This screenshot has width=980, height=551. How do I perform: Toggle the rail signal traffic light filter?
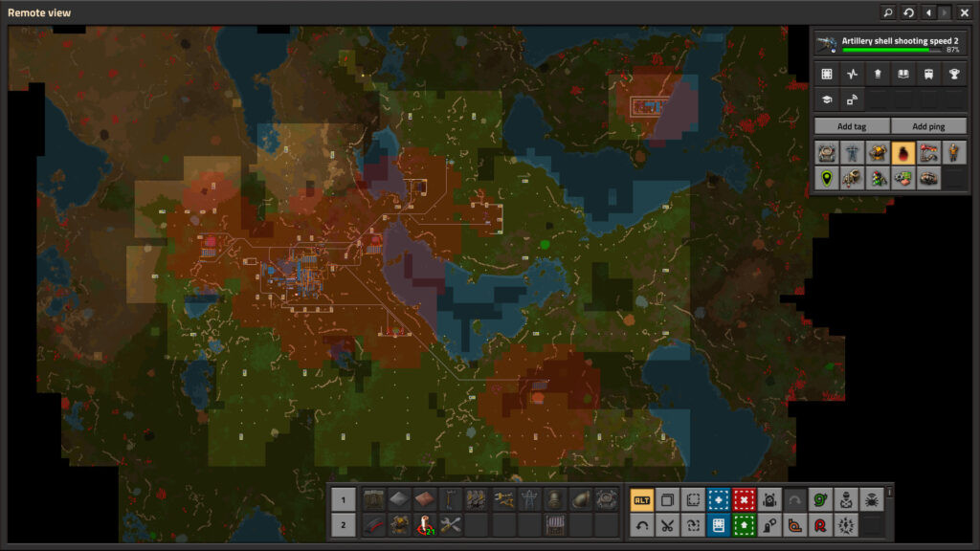pyautogui.click(x=878, y=179)
